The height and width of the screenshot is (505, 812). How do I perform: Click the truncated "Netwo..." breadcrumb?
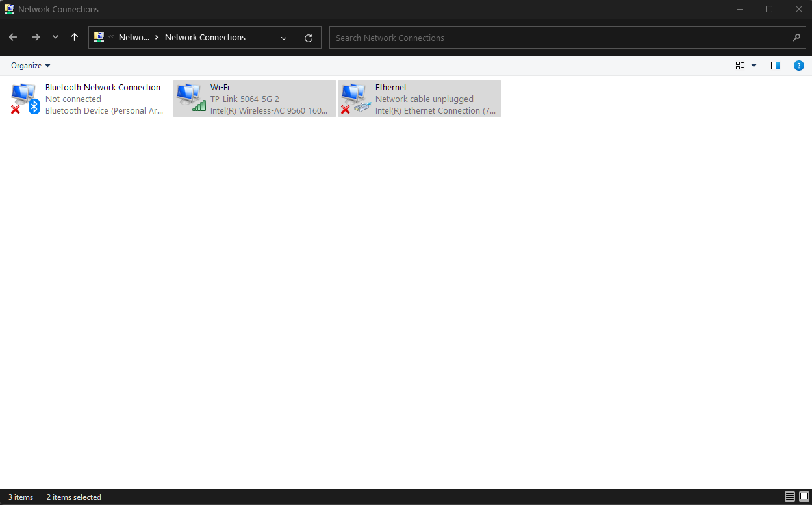coord(134,38)
